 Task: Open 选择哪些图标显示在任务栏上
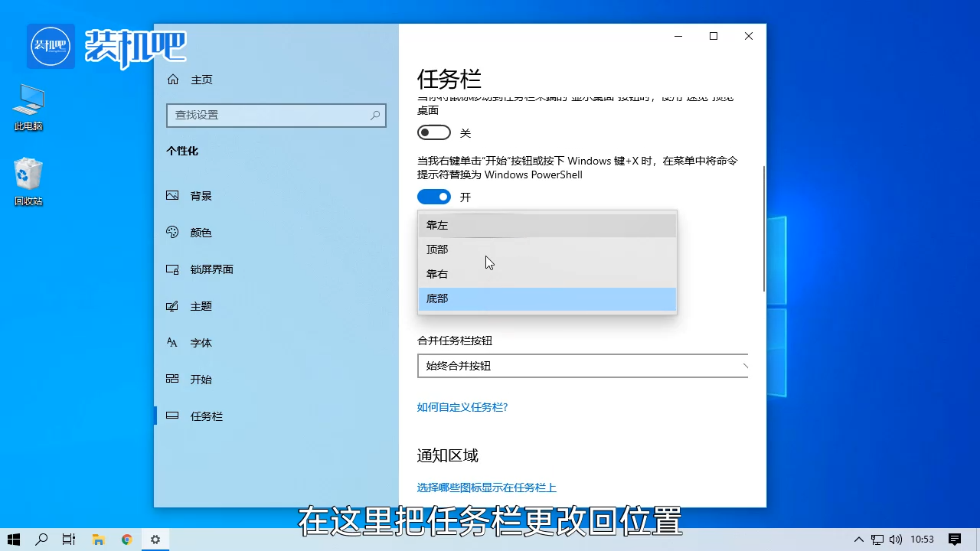(486, 487)
